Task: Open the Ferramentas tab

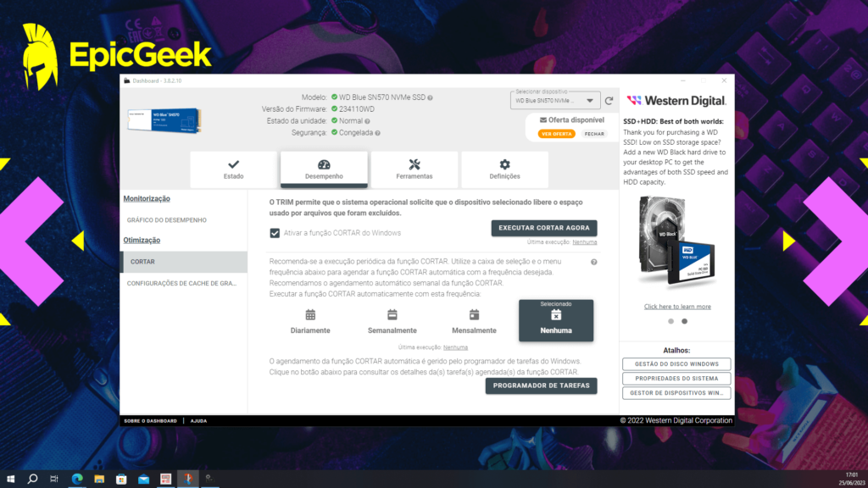Action: (414, 169)
